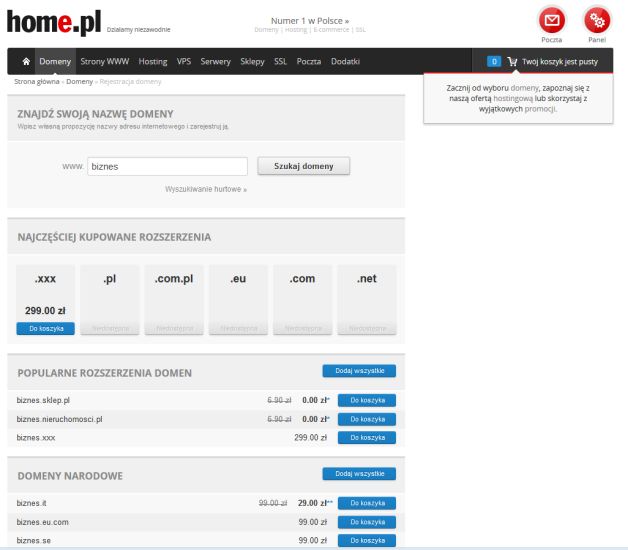The height and width of the screenshot is (550, 628).
Task: Add biznes.eu.com to cart
Action: [367, 522]
